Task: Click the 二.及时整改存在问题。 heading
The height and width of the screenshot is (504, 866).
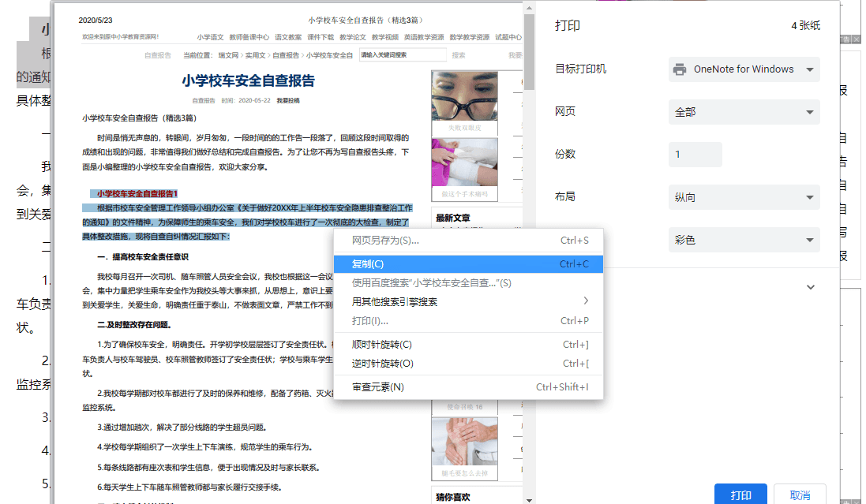Action: tap(134, 325)
